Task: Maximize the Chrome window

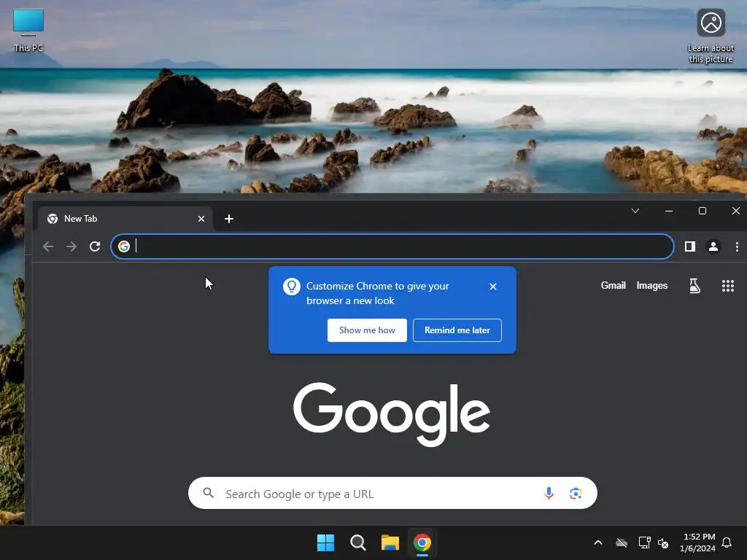Action: (703, 211)
